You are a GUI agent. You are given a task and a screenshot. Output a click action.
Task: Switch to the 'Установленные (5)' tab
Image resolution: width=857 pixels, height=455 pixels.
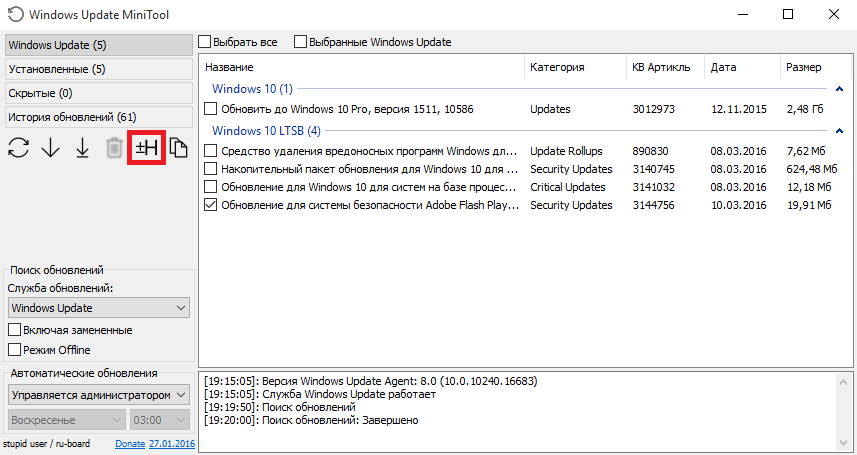(x=97, y=69)
